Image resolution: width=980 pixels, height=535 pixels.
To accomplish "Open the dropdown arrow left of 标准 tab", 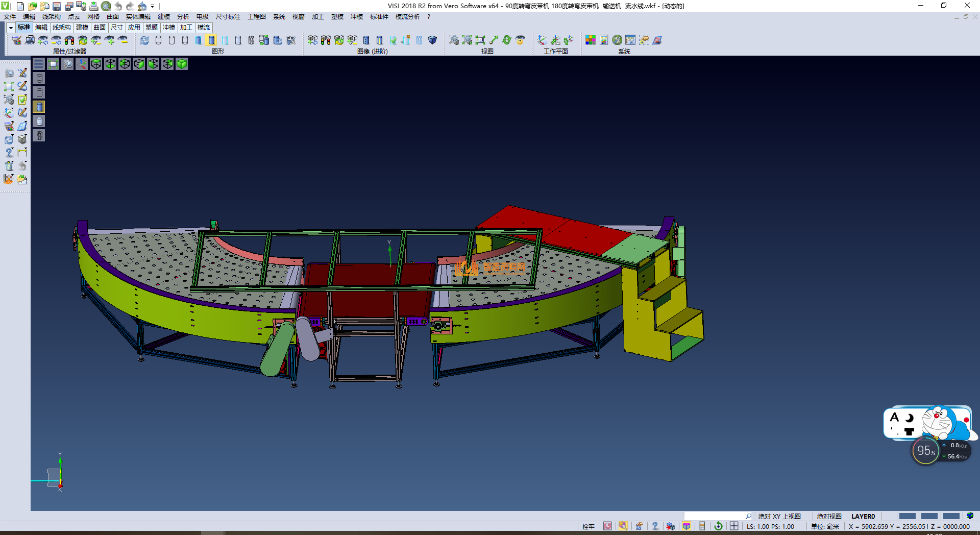I will [11, 28].
